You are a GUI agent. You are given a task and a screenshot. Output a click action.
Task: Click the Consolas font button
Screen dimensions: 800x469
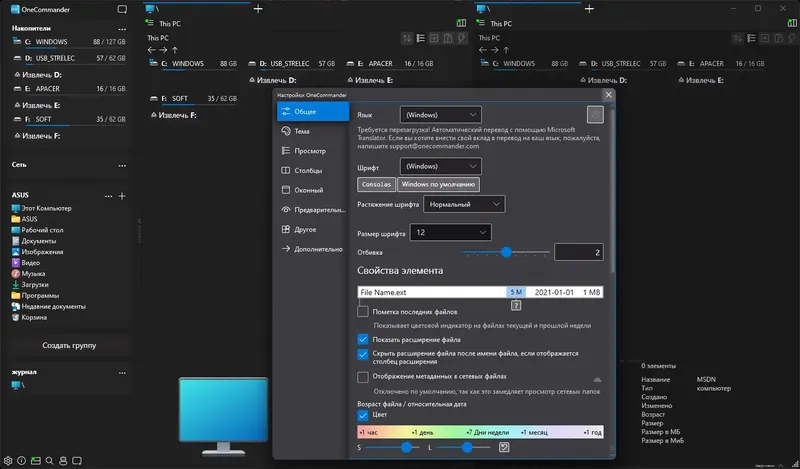tap(376, 184)
